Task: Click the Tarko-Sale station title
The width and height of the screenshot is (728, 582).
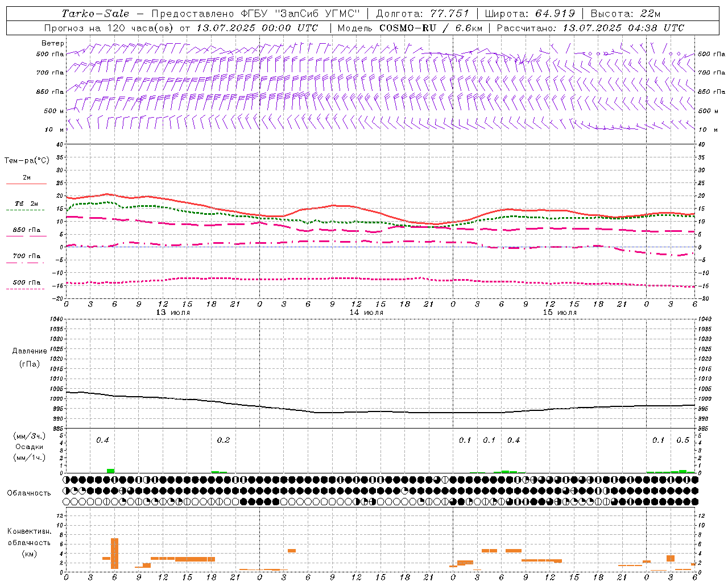Action: click(x=95, y=14)
